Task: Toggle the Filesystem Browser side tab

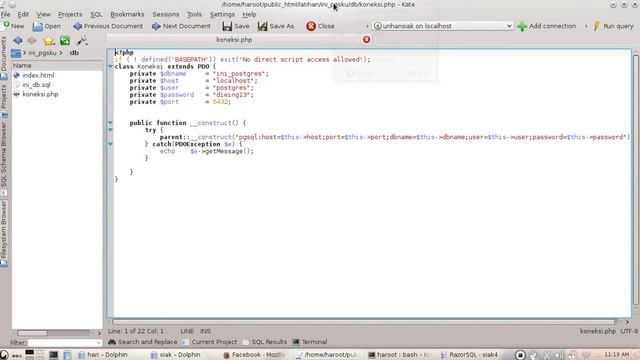Action: [4, 233]
